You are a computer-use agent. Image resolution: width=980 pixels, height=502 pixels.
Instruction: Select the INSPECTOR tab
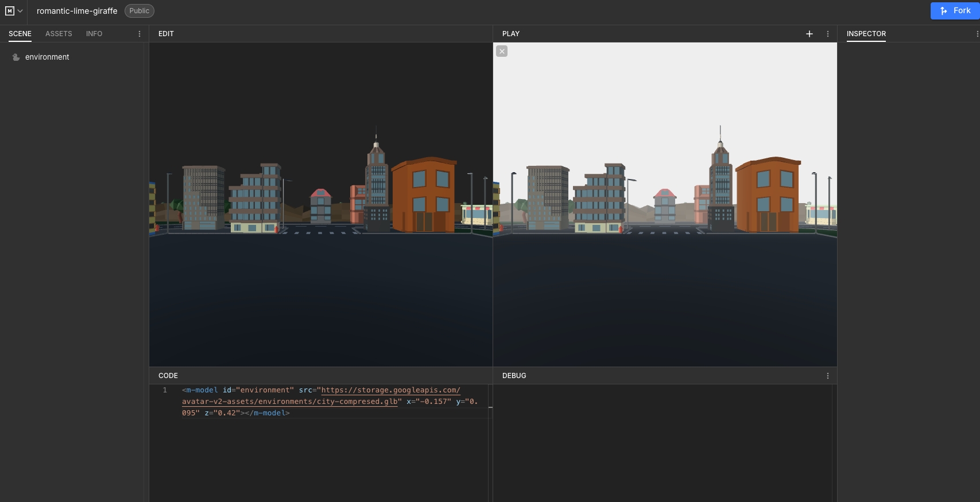pyautogui.click(x=866, y=34)
